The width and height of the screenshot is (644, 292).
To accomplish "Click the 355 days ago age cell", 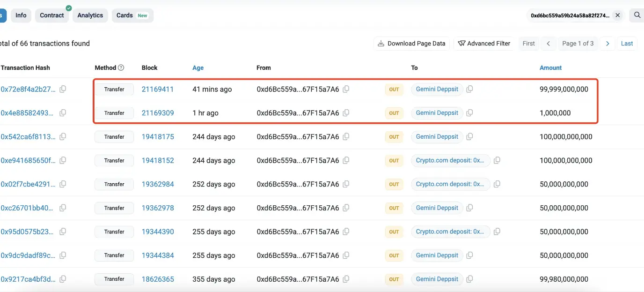I will (x=214, y=279).
